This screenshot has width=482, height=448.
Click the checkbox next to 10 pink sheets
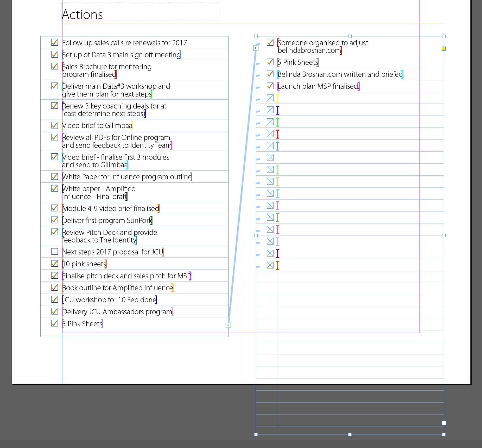coord(55,263)
